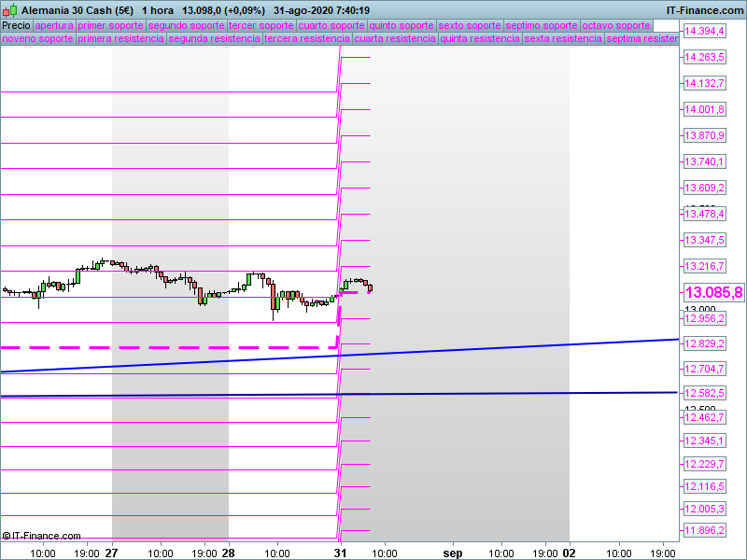Select the tercer soporte label
The image size is (747, 560).
[261, 25]
